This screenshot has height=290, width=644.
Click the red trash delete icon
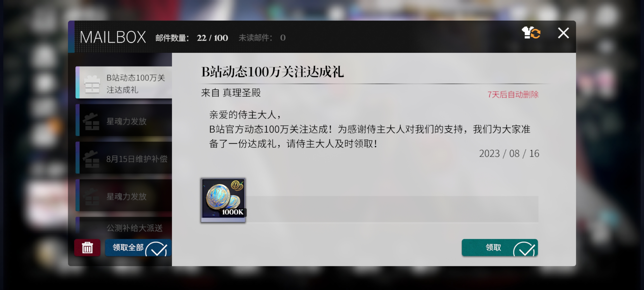click(87, 247)
